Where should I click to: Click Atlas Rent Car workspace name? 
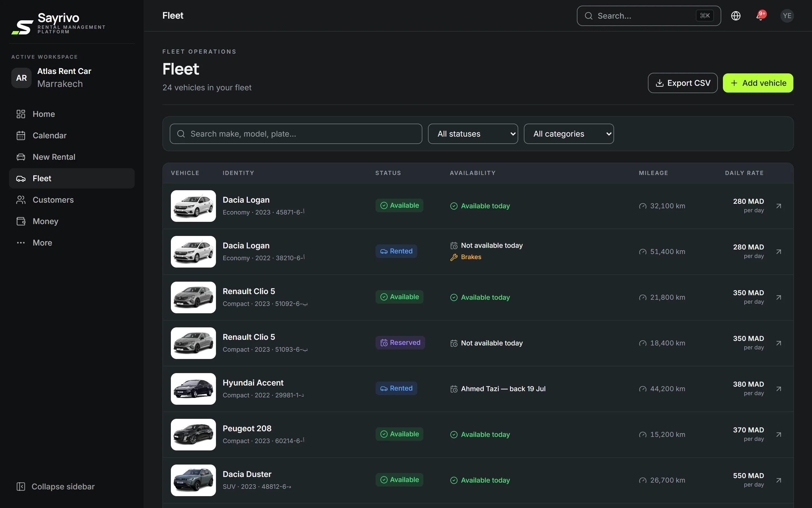[64, 71]
